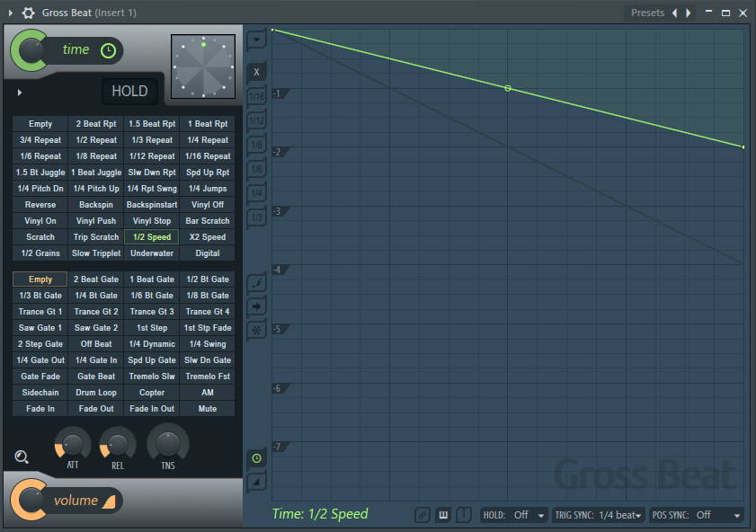
Task: Toggle the curve draw tool icon
Action: tap(256, 283)
